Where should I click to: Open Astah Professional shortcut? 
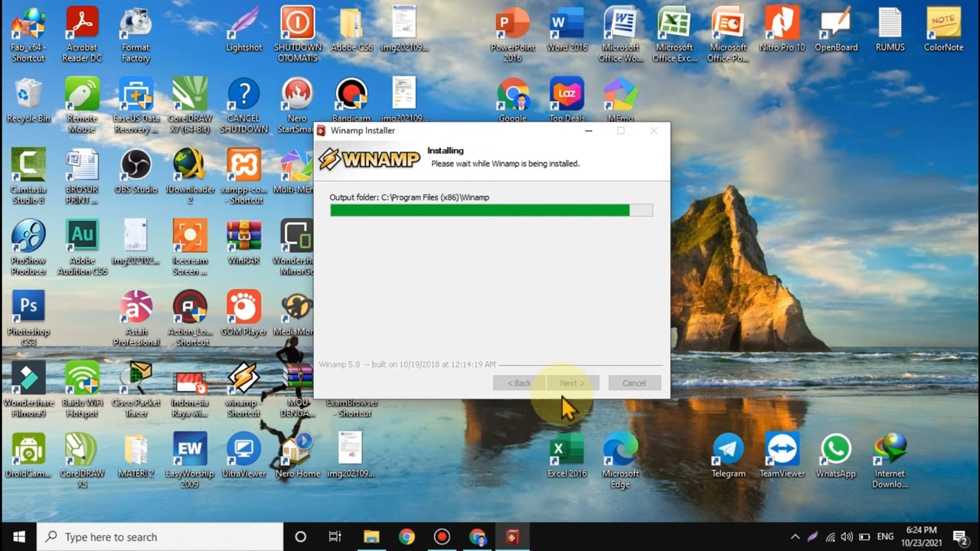point(136,319)
